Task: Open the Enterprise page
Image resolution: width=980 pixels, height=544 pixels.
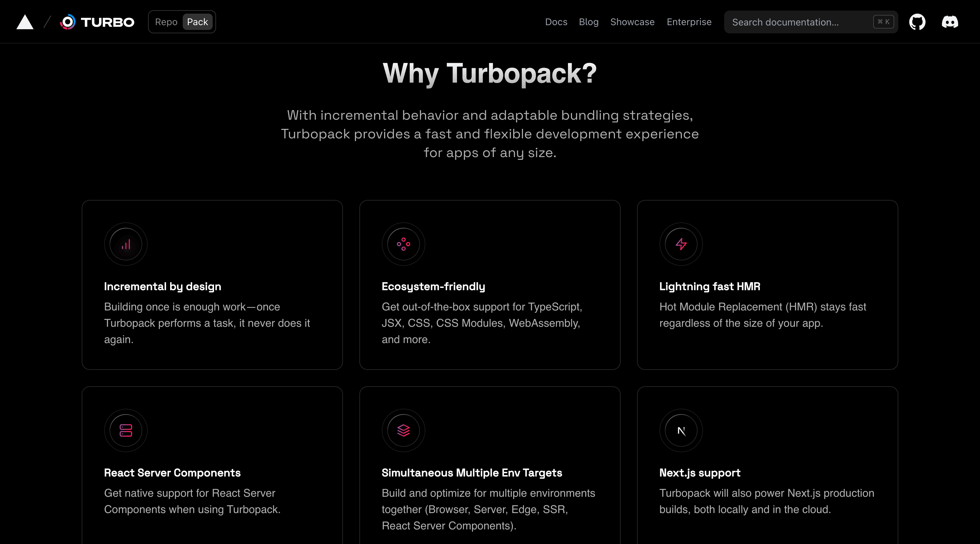Action: coord(689,22)
